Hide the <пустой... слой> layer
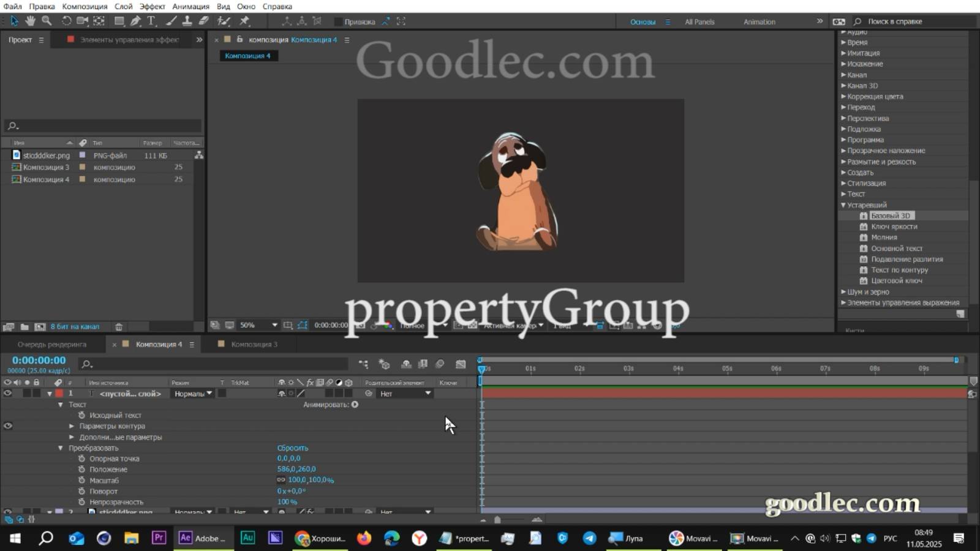This screenshot has height=551, width=980. tap(7, 394)
